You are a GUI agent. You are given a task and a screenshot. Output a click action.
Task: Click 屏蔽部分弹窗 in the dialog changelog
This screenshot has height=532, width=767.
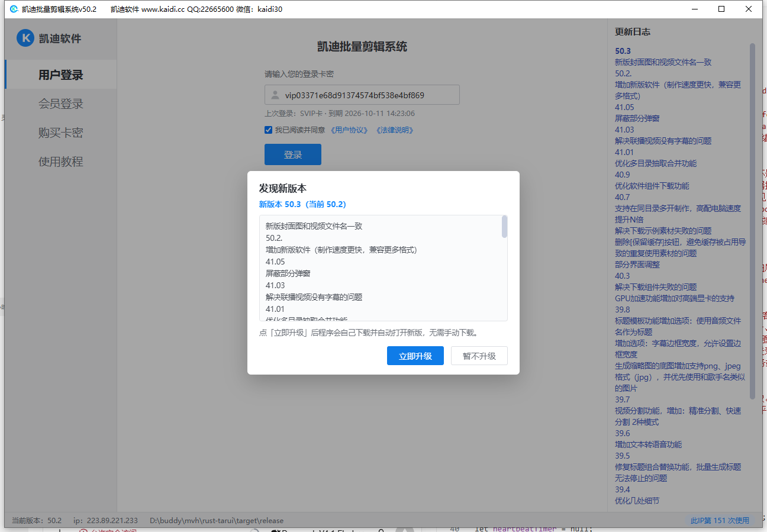point(288,273)
